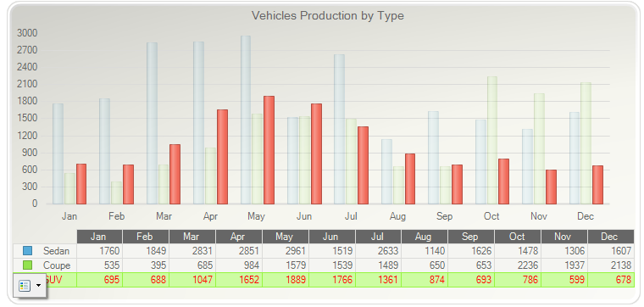Screen dimensions: 644x307
Task: Click the Dec column header in table
Action: pyautogui.click(x=611, y=237)
